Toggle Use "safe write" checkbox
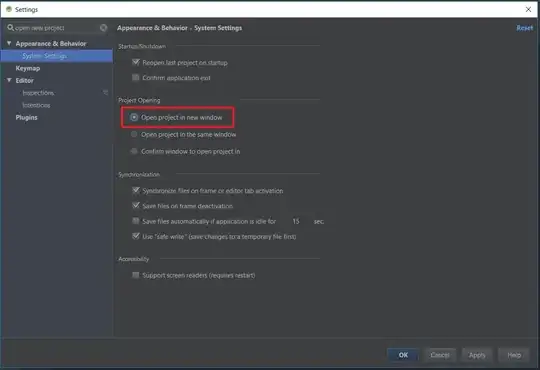This screenshot has height=370, width=540. point(136,236)
